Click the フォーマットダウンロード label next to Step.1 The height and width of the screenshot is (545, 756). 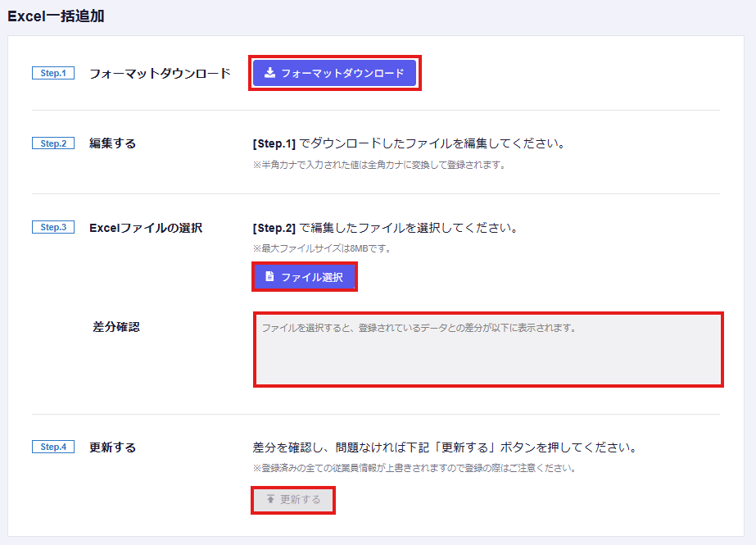[160, 73]
